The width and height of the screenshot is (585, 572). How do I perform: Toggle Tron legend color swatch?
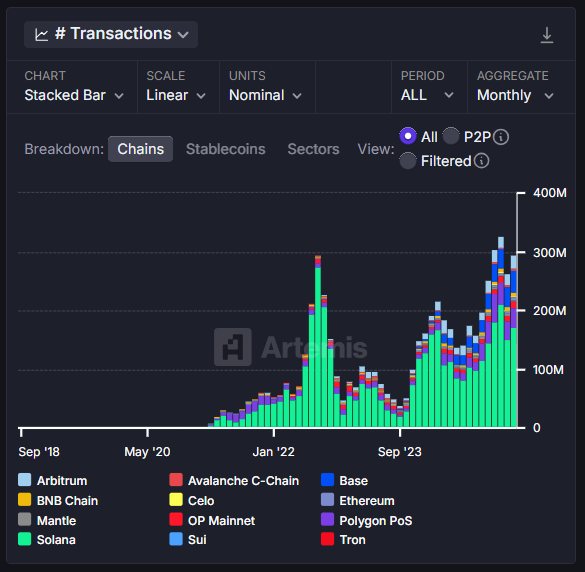click(328, 539)
